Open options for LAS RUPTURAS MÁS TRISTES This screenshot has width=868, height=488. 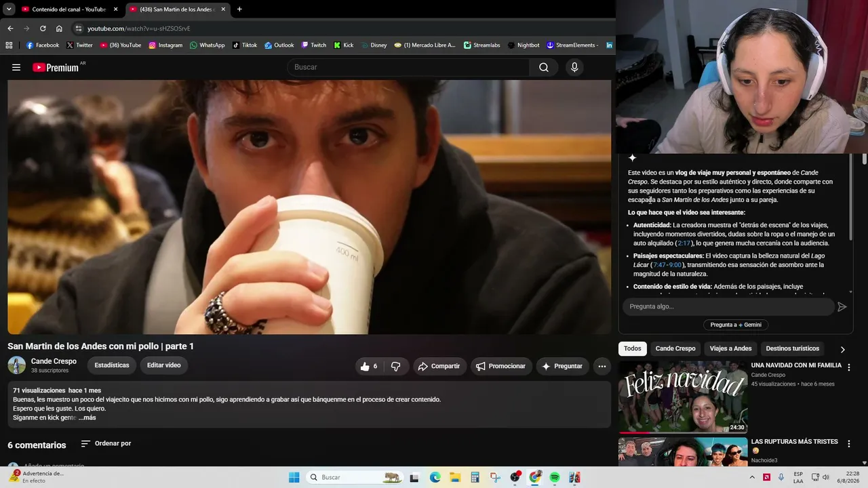(848, 443)
